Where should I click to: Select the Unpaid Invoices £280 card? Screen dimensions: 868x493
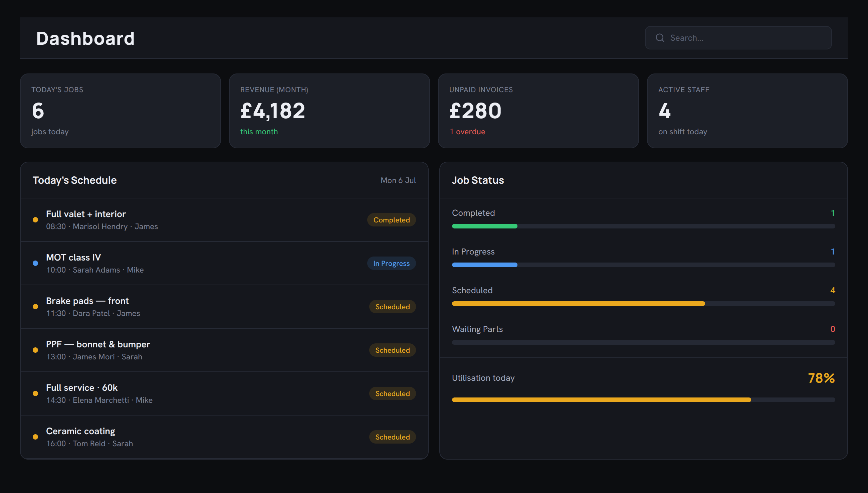pos(538,111)
